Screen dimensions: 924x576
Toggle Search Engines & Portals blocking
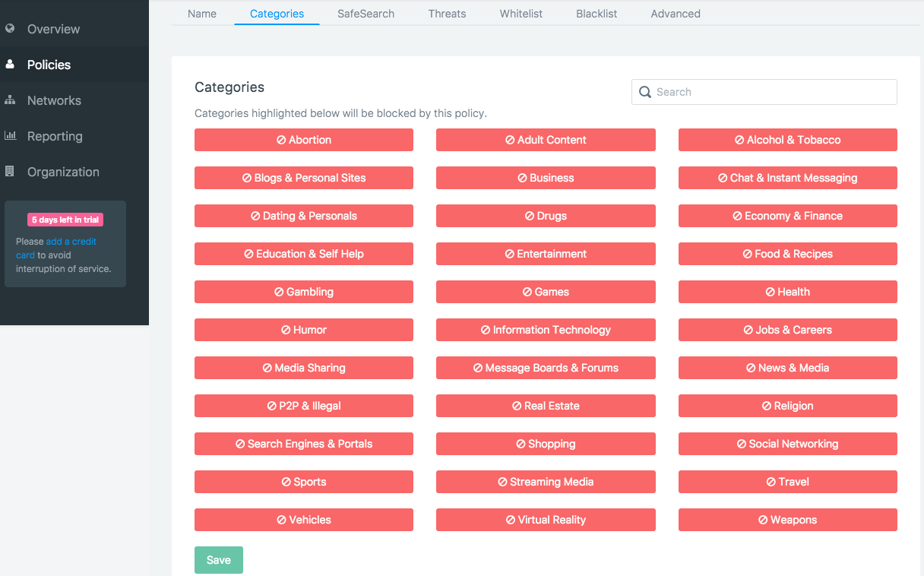click(x=304, y=444)
